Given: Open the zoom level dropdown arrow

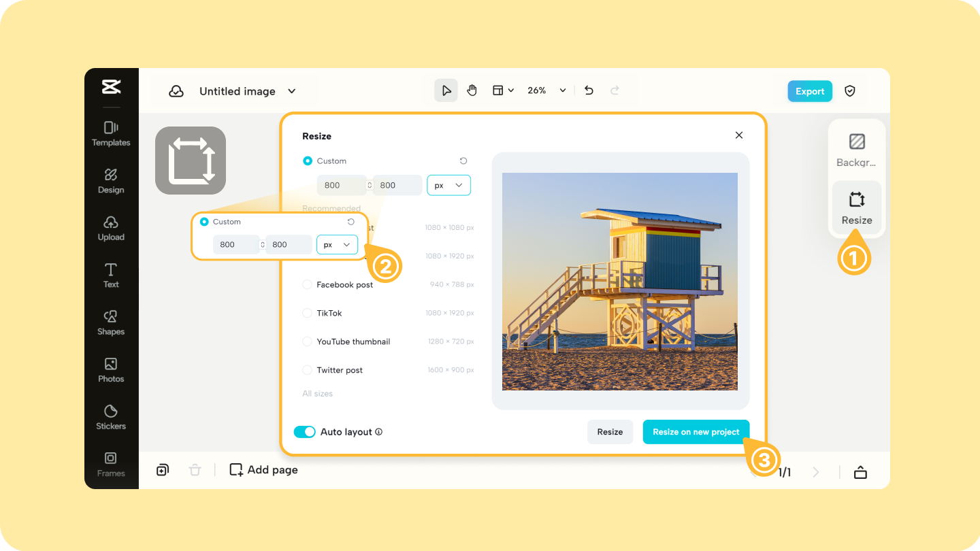Looking at the screenshot, I should coord(563,90).
